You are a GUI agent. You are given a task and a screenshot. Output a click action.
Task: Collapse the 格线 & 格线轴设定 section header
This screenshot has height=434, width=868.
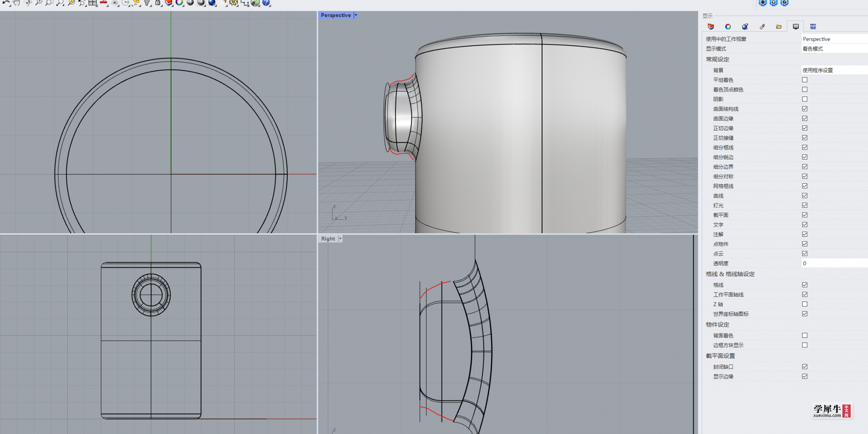click(x=730, y=274)
